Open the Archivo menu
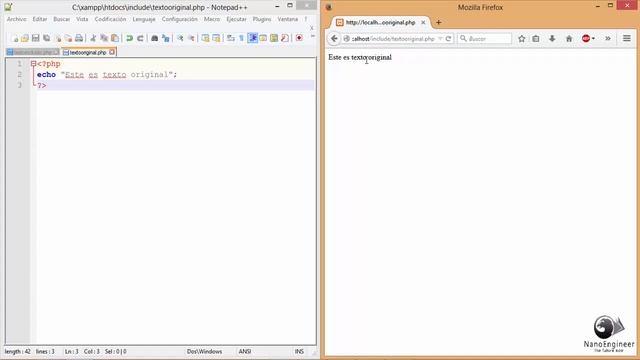The width and height of the screenshot is (640, 360). pyautogui.click(x=17, y=19)
